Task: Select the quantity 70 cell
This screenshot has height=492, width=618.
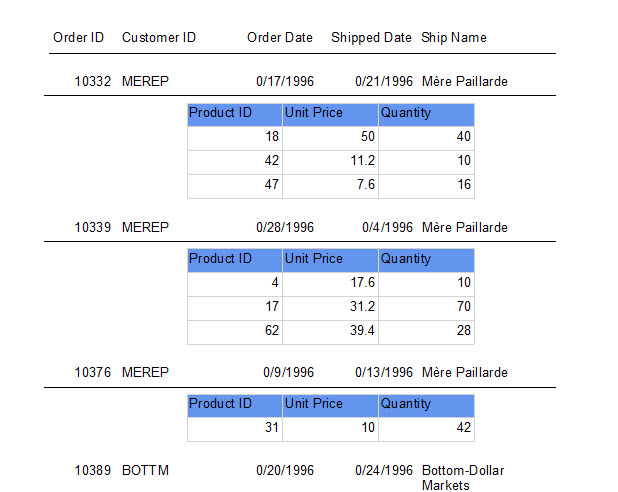Action: [x=426, y=307]
